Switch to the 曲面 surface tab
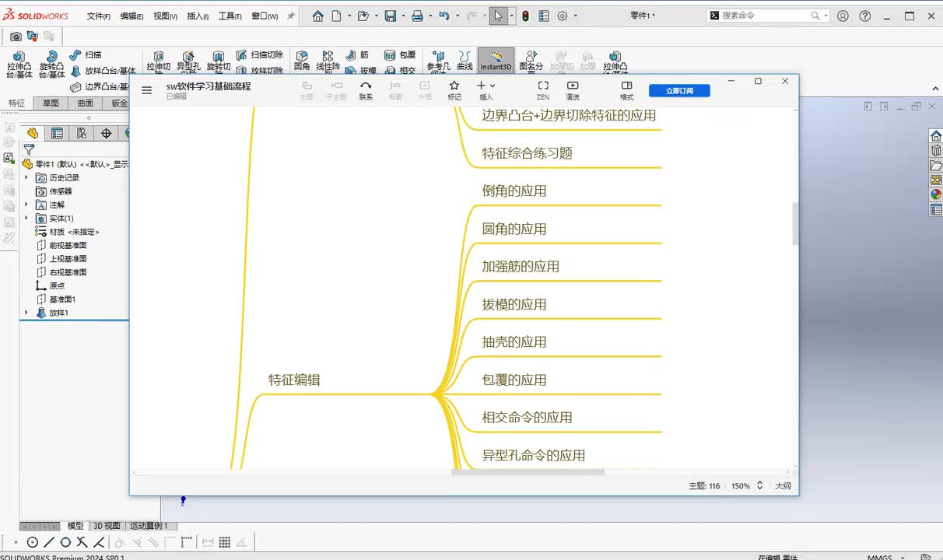Screen dimensions: 943x560 (85, 103)
